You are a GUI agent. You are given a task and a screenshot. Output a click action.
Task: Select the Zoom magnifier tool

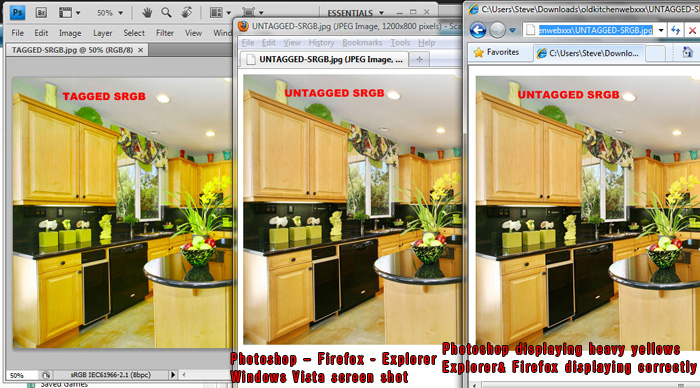[167, 13]
